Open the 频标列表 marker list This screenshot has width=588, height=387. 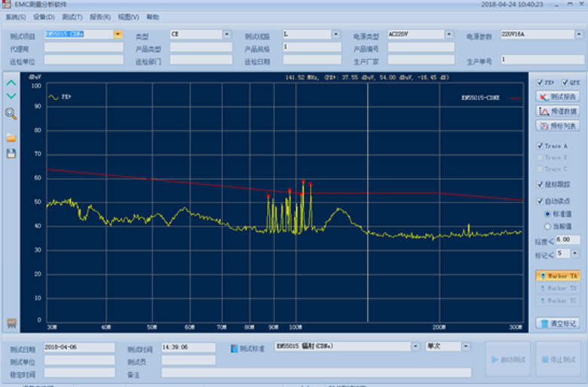coord(557,126)
